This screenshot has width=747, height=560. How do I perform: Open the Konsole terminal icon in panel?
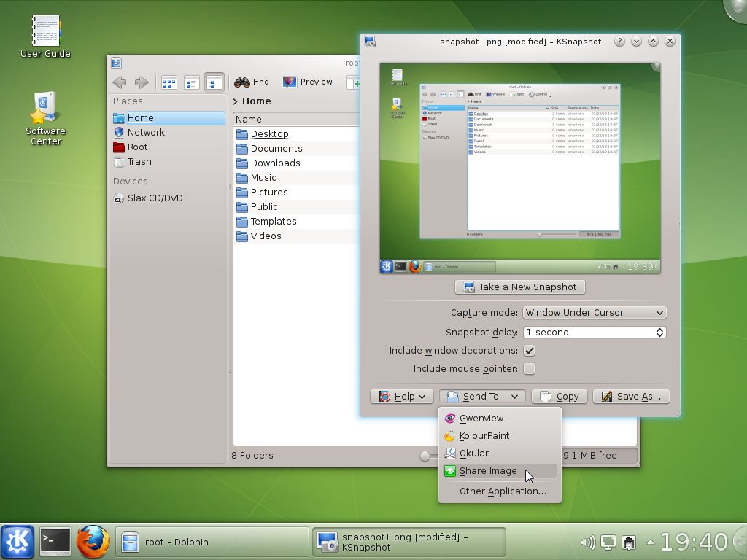55,542
